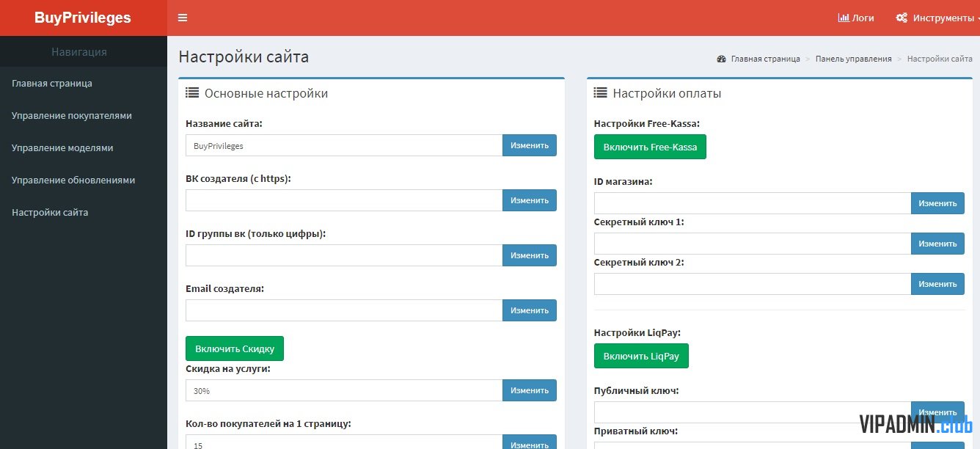Focus the ID магазина input field

(x=753, y=203)
